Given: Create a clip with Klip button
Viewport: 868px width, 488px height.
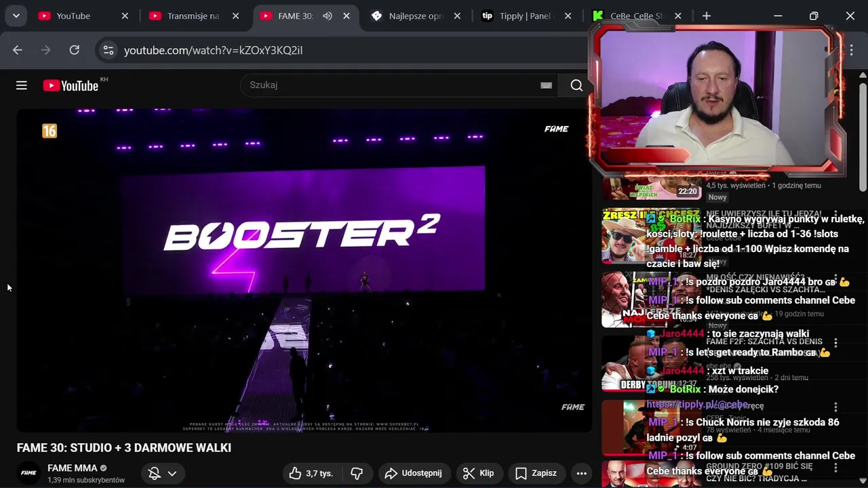Looking at the screenshot, I should 479,473.
